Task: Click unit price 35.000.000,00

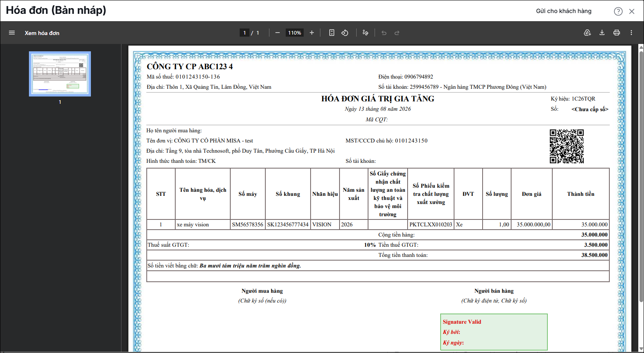Action: pyautogui.click(x=534, y=224)
